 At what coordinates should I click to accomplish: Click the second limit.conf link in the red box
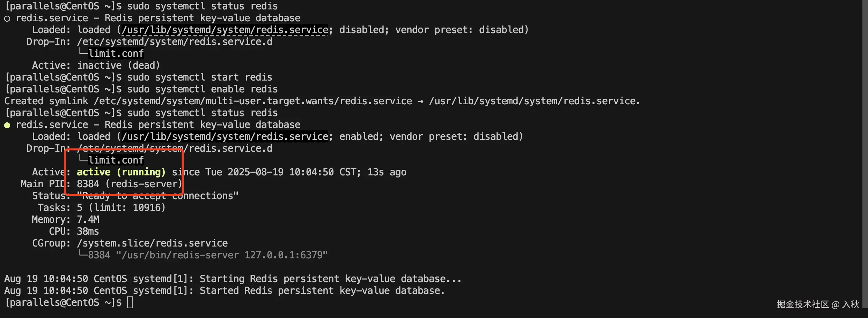116,160
